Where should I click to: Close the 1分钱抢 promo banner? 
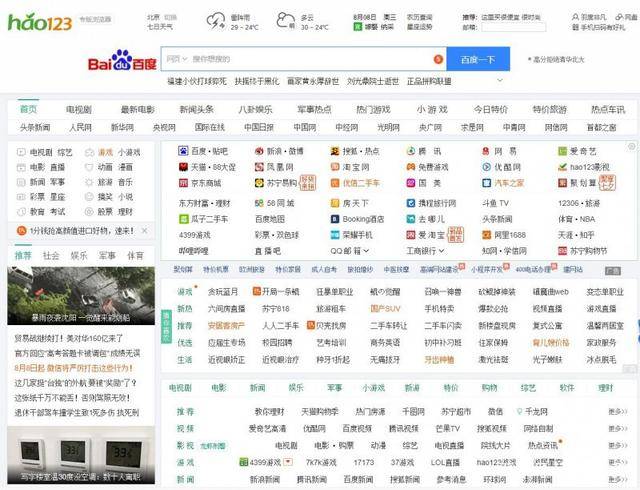click(144, 231)
